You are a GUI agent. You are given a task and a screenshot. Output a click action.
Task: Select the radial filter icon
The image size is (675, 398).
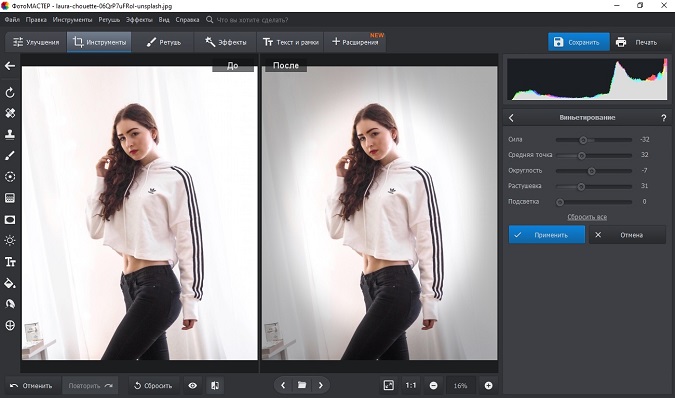tap(10, 176)
